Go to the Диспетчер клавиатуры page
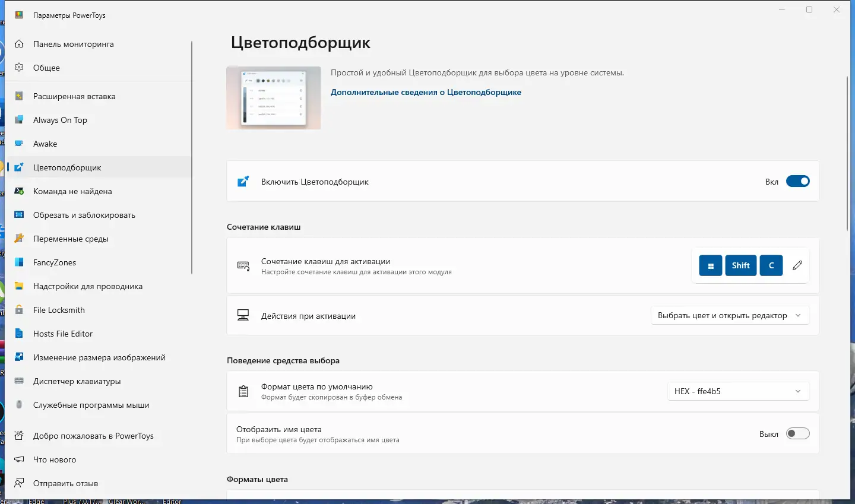 (99, 381)
